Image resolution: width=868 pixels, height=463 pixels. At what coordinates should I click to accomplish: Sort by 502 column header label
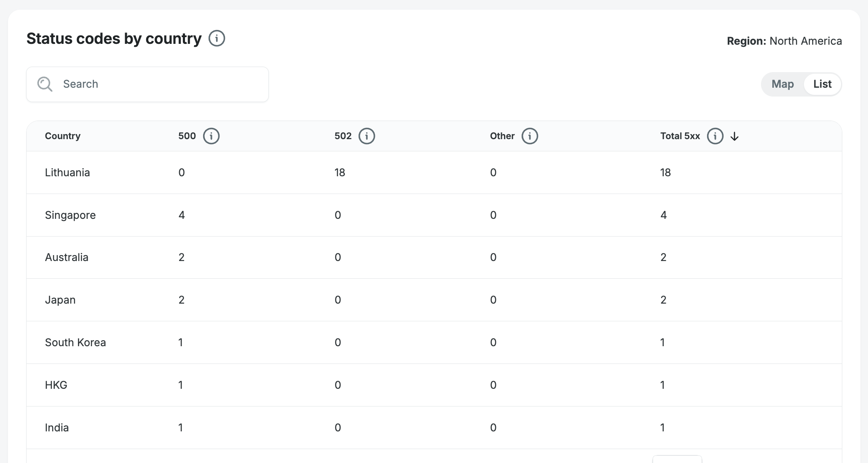[343, 136]
